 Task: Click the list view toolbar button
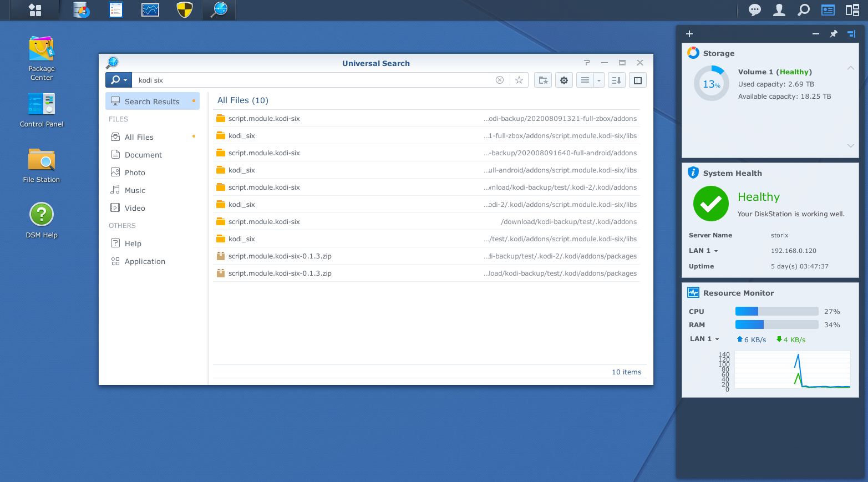click(585, 80)
